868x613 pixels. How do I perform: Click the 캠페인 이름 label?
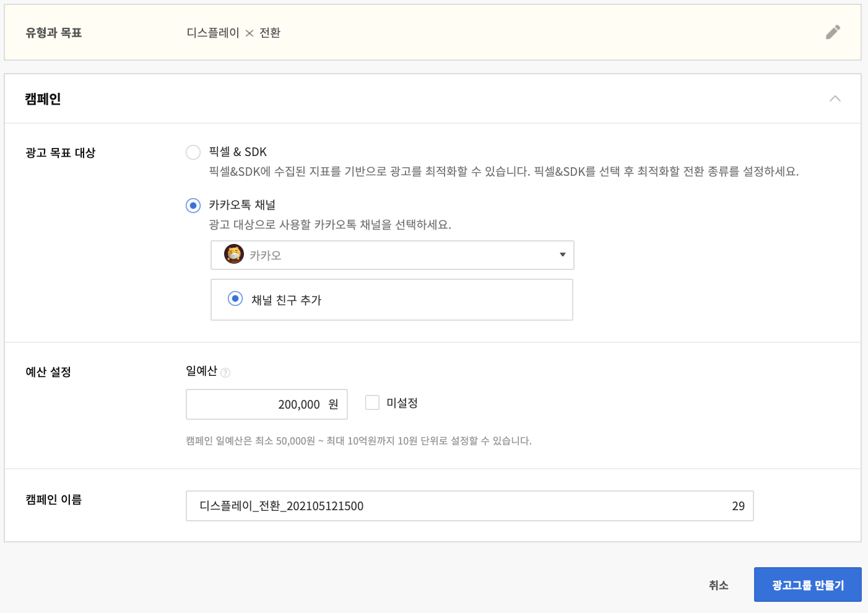click(x=54, y=500)
